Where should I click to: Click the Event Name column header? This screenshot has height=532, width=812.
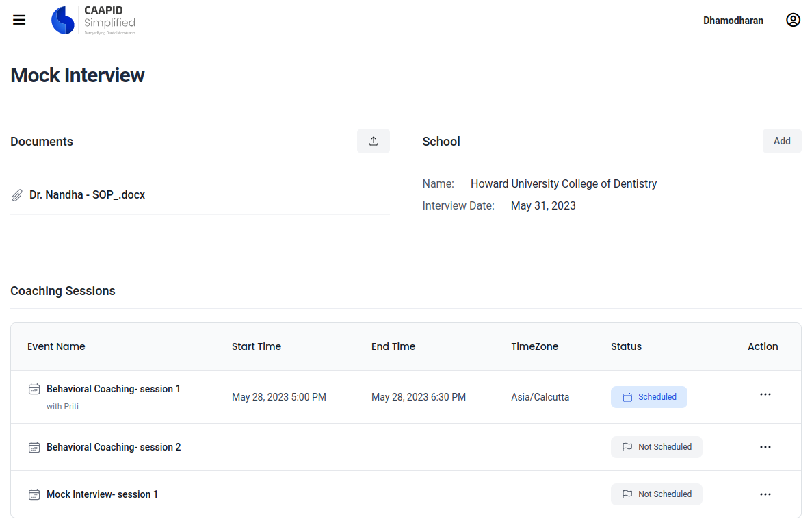57,346
